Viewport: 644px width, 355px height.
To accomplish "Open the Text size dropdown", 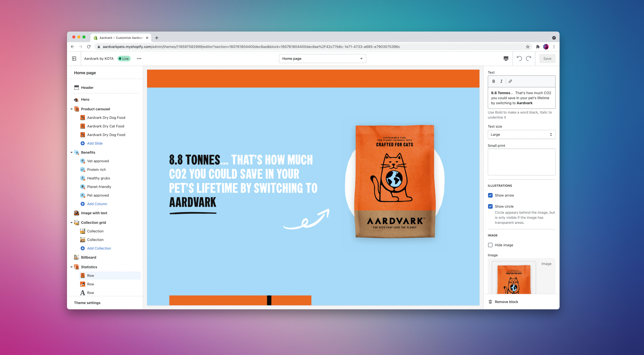I will (521, 135).
